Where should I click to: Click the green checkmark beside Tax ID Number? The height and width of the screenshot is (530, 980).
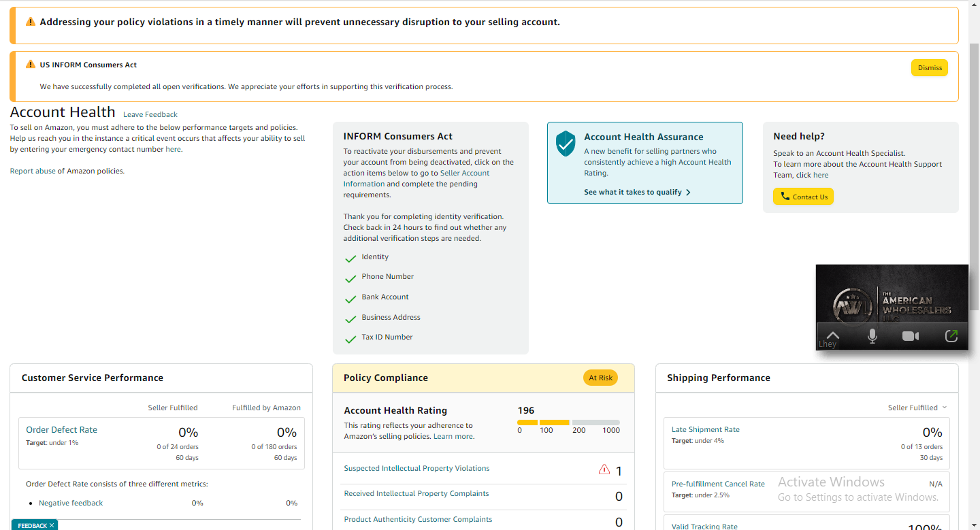[350, 339]
